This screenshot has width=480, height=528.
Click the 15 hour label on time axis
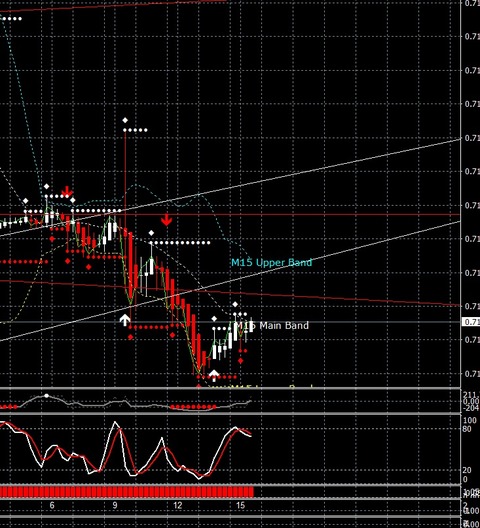pyautogui.click(x=240, y=505)
